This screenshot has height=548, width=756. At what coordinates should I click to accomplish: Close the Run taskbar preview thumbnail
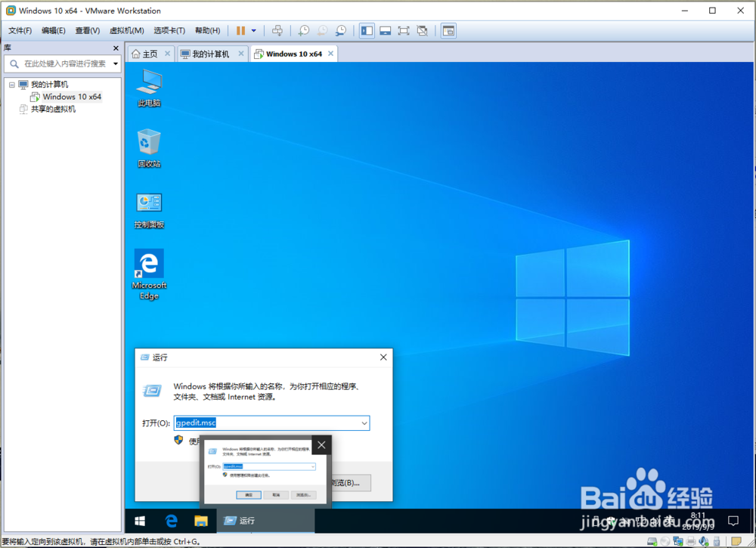(x=321, y=445)
